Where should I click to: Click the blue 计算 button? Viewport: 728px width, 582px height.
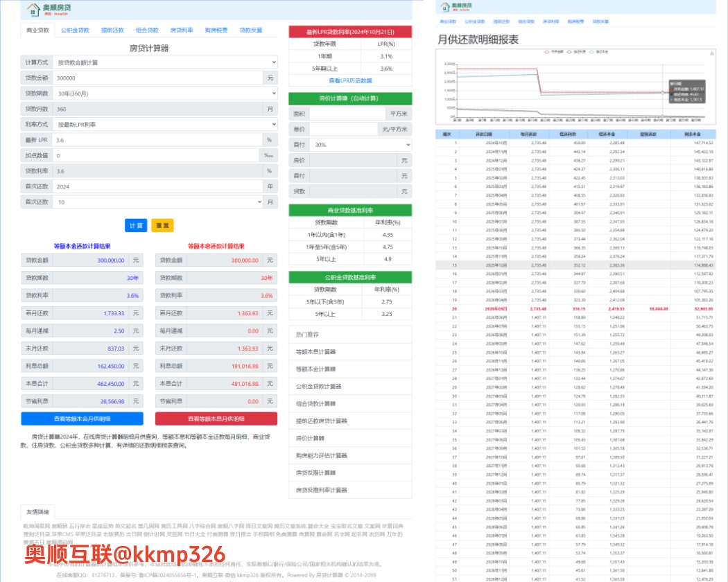pos(135,226)
